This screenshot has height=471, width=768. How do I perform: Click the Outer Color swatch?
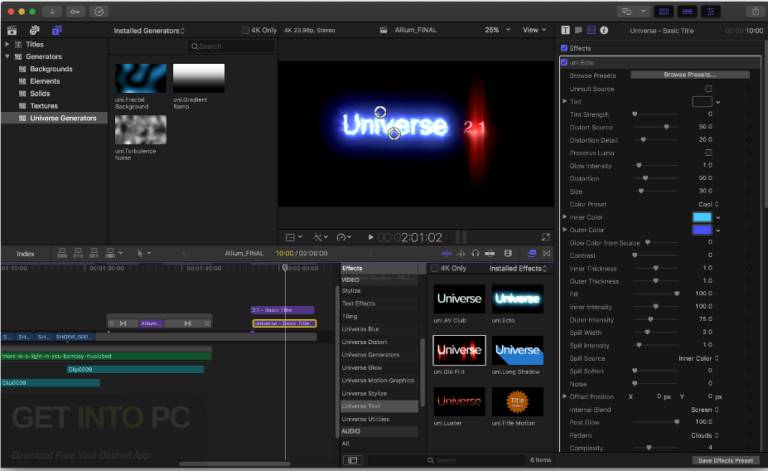[x=702, y=230]
